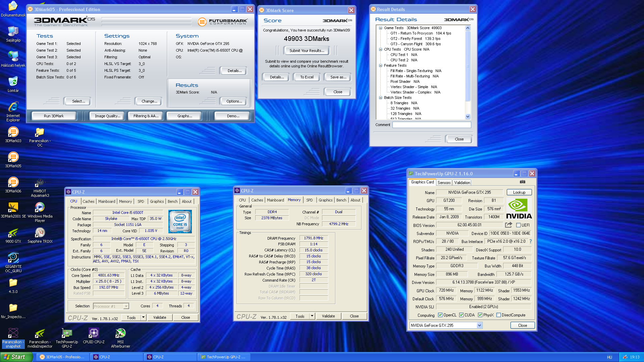
Task: Click Image Quality button in 3DMark05
Action: pyautogui.click(x=107, y=116)
